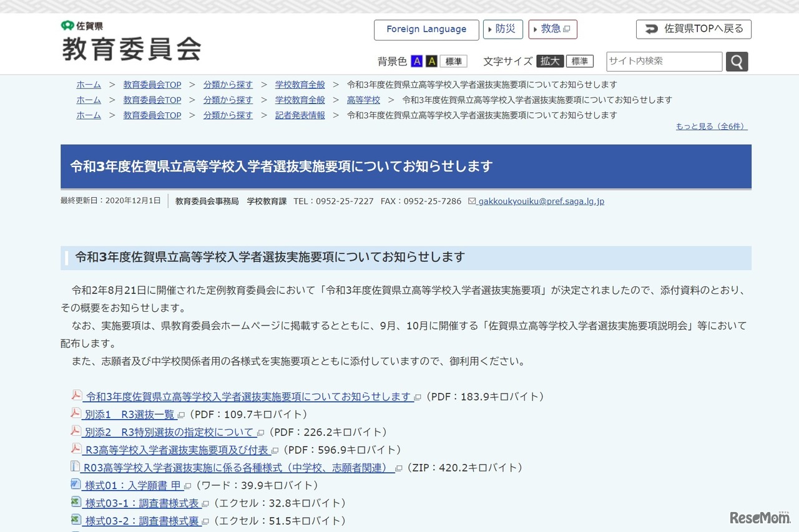Click the 佐賀県TOPへ戻る button
The width and height of the screenshot is (799, 532).
pos(693,29)
